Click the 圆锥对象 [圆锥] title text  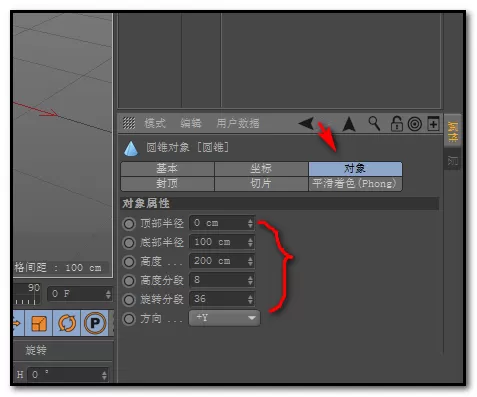[188, 147]
